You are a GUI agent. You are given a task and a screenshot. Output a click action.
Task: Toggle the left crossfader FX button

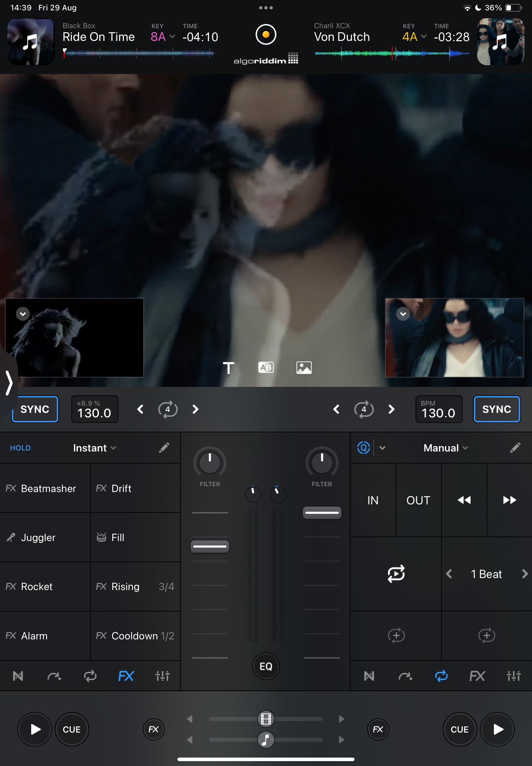154,729
